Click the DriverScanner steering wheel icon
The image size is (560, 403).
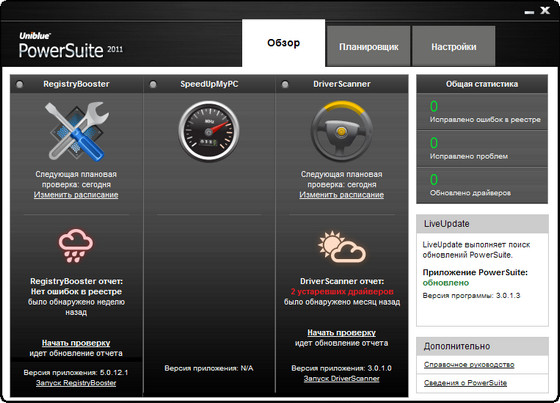coord(342,131)
